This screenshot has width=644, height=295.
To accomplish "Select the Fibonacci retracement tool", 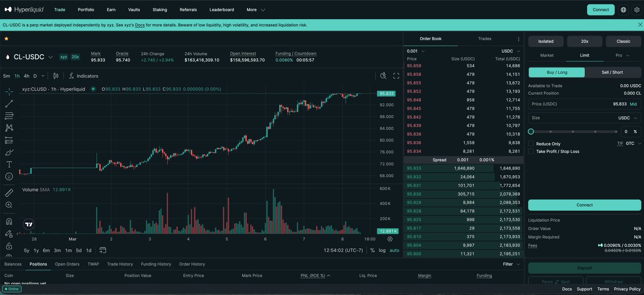I will pos(9,115).
